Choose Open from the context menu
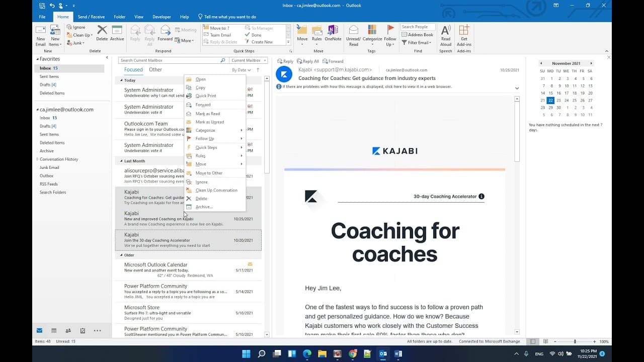The height and width of the screenshot is (362, 644). pos(215,79)
